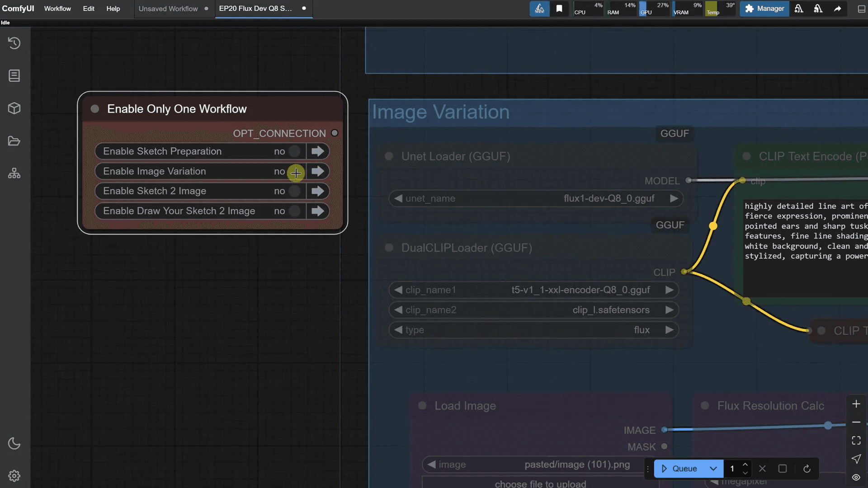Click the second cleanup broom icon after Manager

click(x=818, y=9)
